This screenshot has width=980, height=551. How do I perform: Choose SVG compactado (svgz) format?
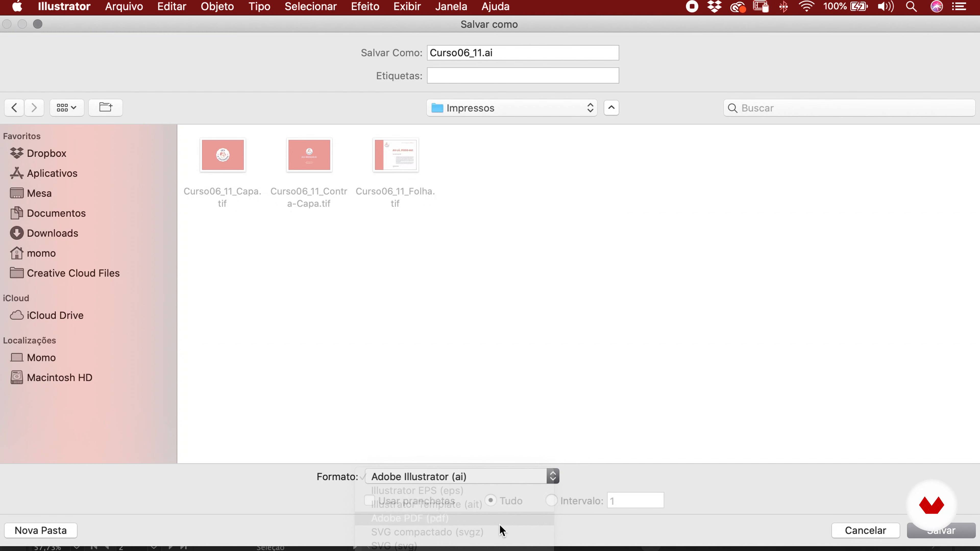(x=454, y=532)
